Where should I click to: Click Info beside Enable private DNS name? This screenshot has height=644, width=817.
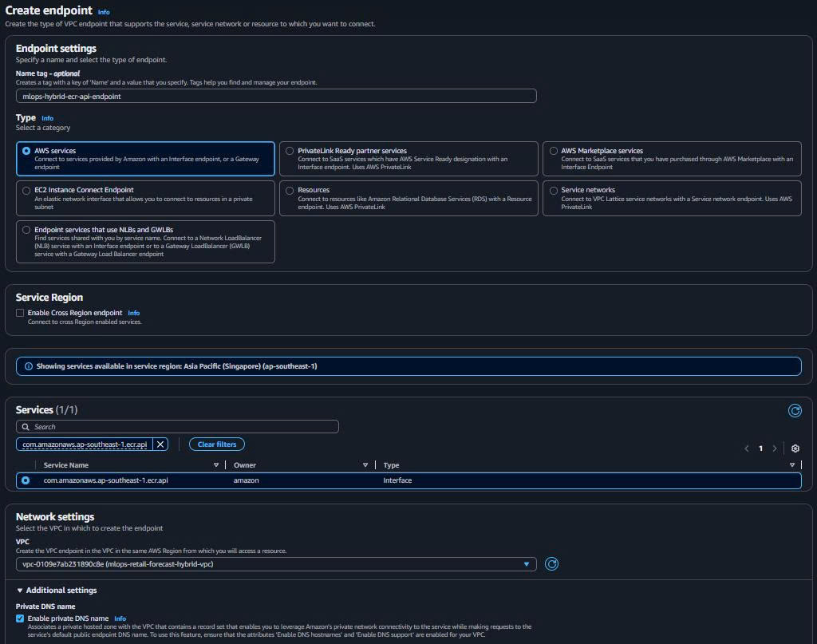(x=120, y=618)
